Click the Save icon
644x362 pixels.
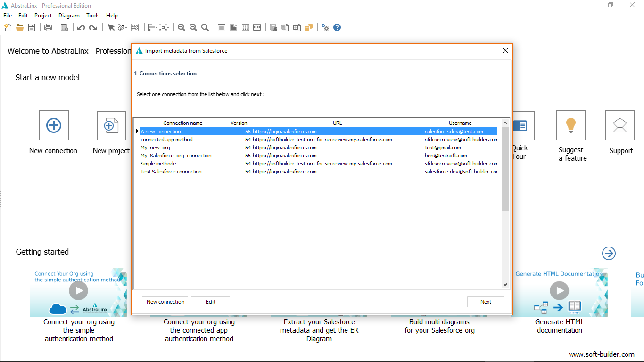(32, 27)
